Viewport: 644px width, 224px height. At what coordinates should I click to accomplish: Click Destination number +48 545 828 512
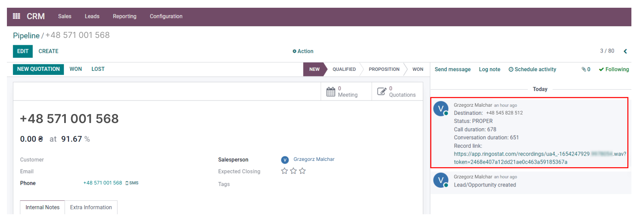[x=505, y=113]
